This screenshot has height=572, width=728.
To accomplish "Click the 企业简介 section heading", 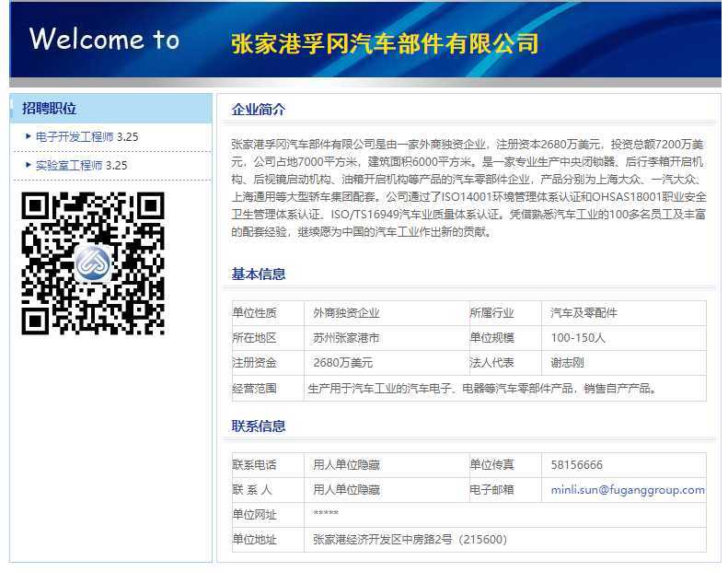I will (259, 110).
